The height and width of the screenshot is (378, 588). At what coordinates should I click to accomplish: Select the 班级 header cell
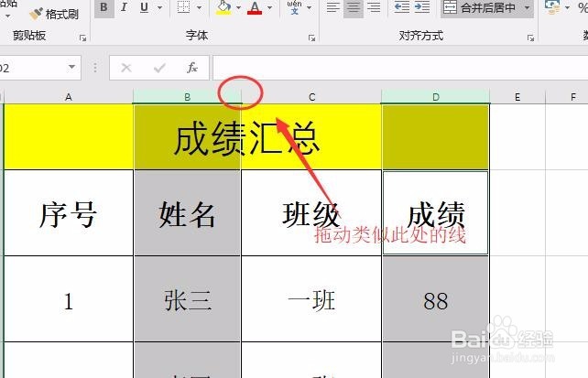coord(311,213)
